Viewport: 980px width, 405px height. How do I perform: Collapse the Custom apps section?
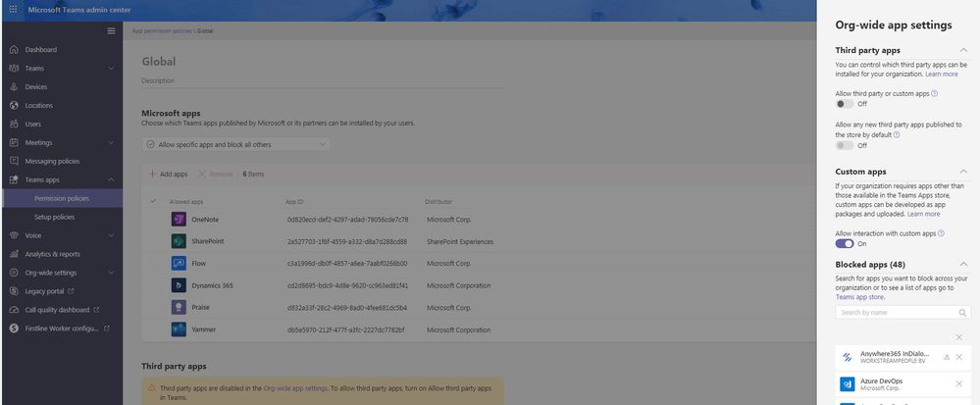click(963, 172)
